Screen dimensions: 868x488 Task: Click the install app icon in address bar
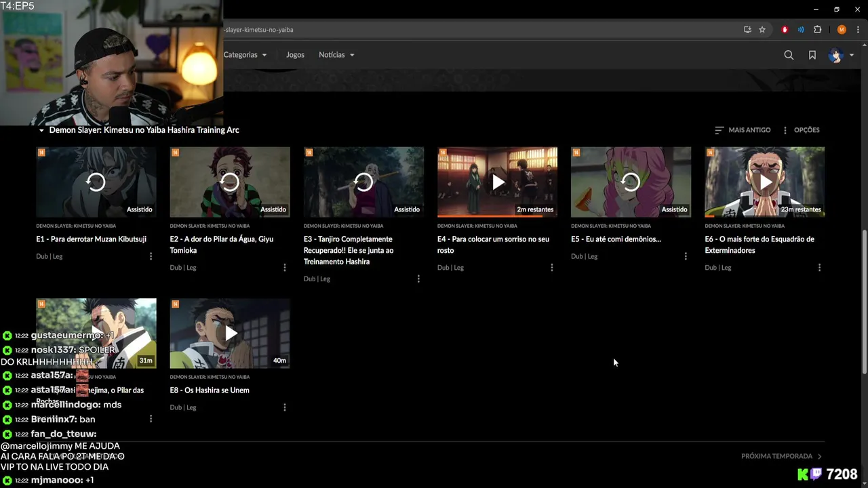[x=747, y=30]
